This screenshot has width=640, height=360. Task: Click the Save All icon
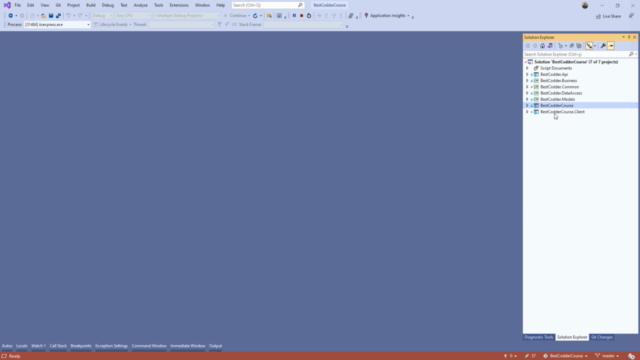click(58, 16)
